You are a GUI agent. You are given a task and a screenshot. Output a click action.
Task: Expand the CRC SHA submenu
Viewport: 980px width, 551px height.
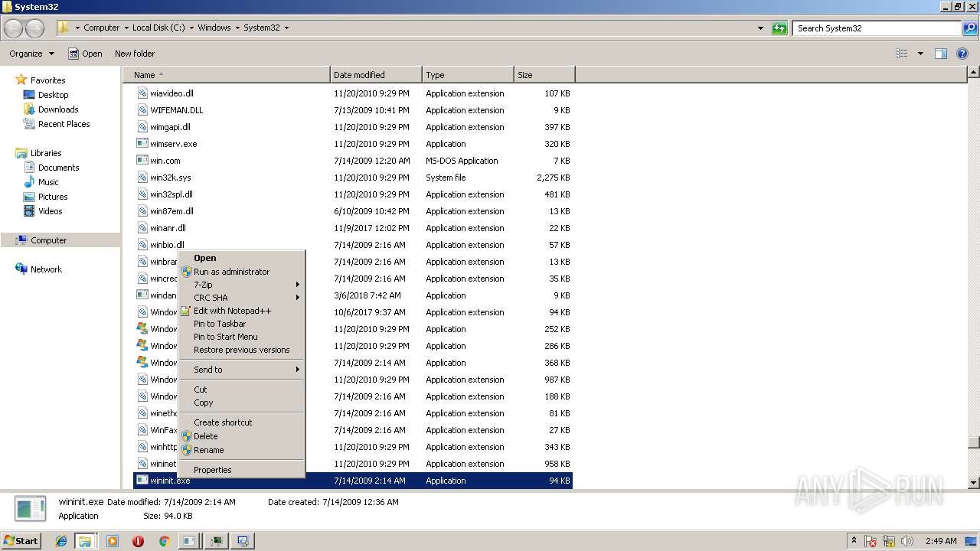coord(242,298)
